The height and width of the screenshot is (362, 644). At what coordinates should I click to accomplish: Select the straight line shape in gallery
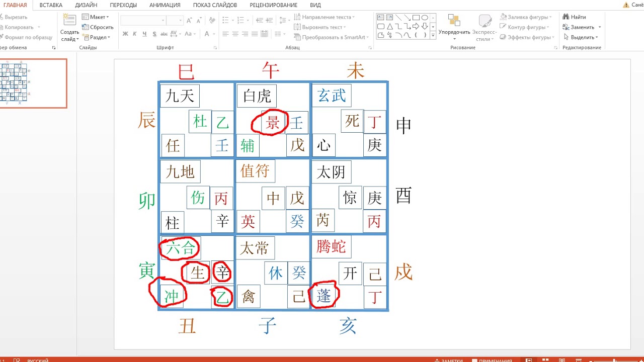click(398, 18)
